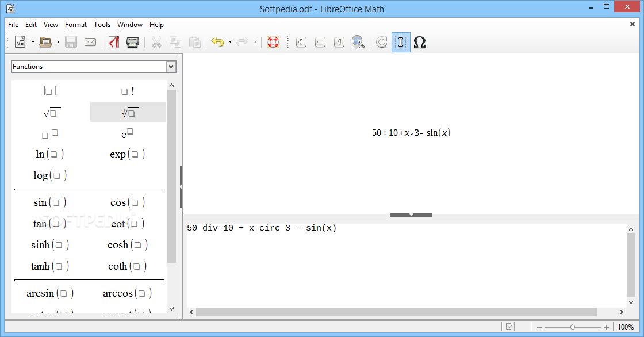Insert the cot() function
The height and width of the screenshot is (337, 644).
click(127, 224)
